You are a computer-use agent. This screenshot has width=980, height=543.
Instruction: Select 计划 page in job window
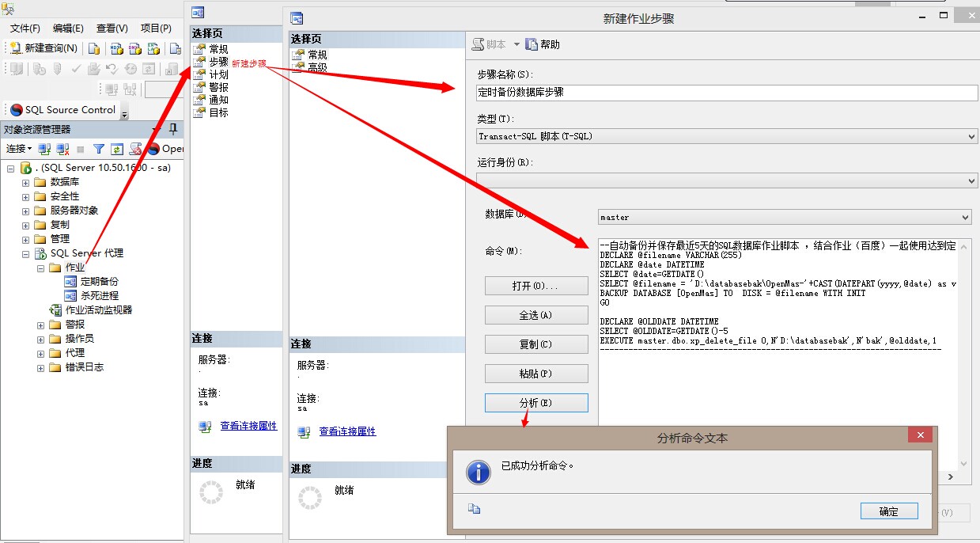coord(218,74)
